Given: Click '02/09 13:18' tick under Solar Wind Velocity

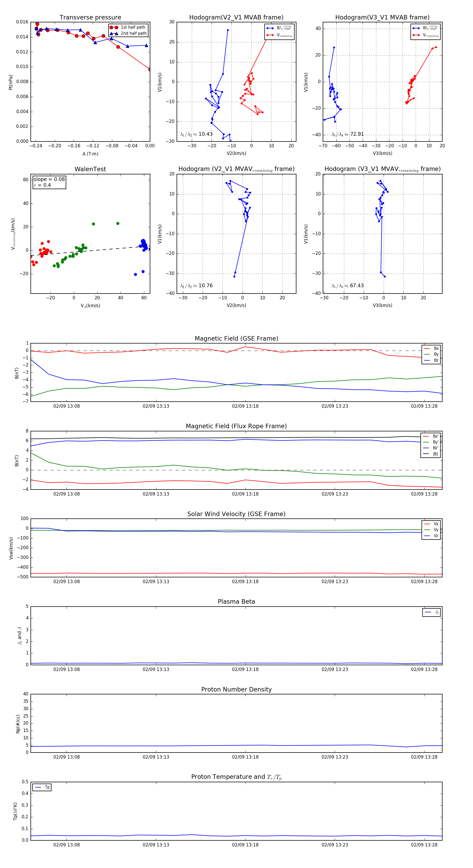Looking at the screenshot, I should pyautogui.click(x=245, y=582).
